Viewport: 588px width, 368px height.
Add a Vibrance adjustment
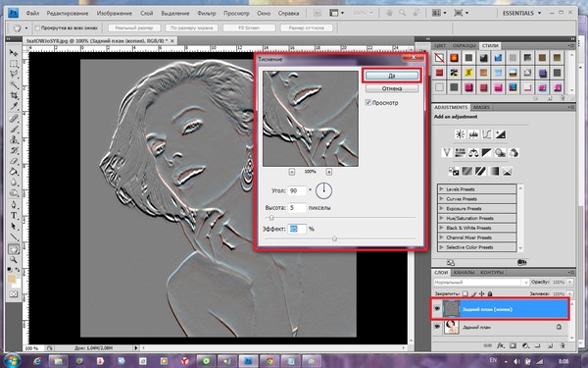447,152
